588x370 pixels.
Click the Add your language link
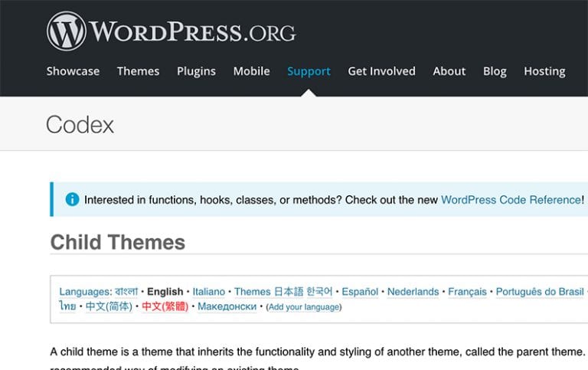pos(304,307)
